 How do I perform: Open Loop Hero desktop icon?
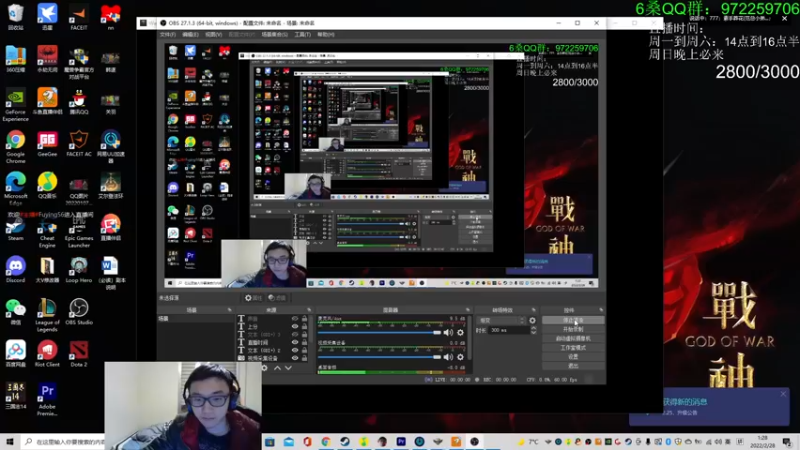click(x=79, y=269)
